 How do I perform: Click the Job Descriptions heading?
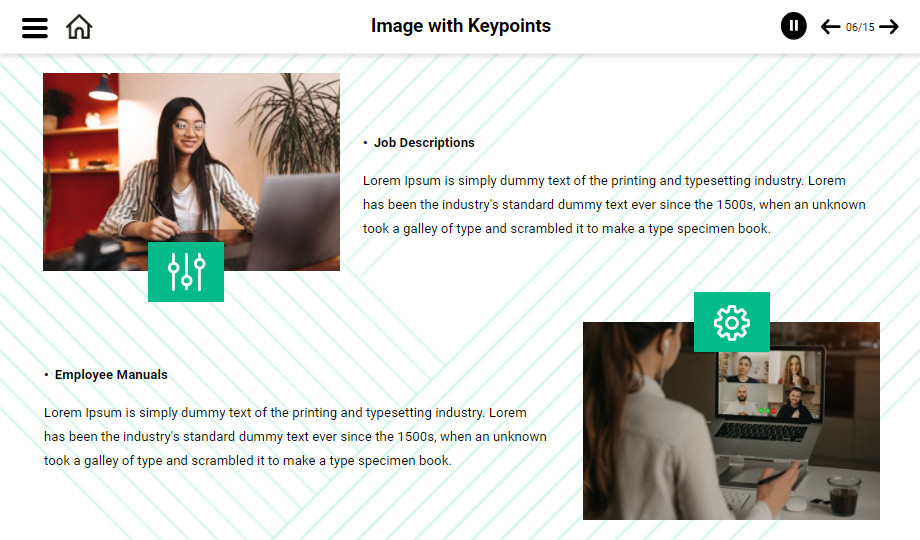[424, 143]
